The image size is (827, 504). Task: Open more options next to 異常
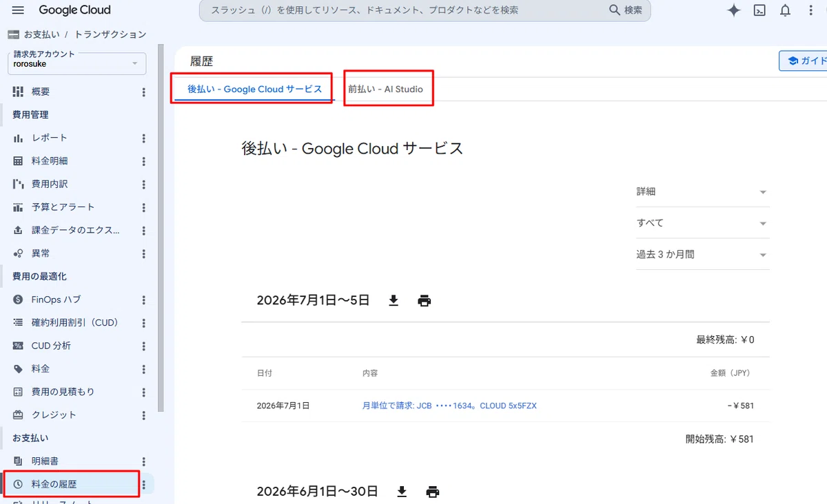click(144, 253)
